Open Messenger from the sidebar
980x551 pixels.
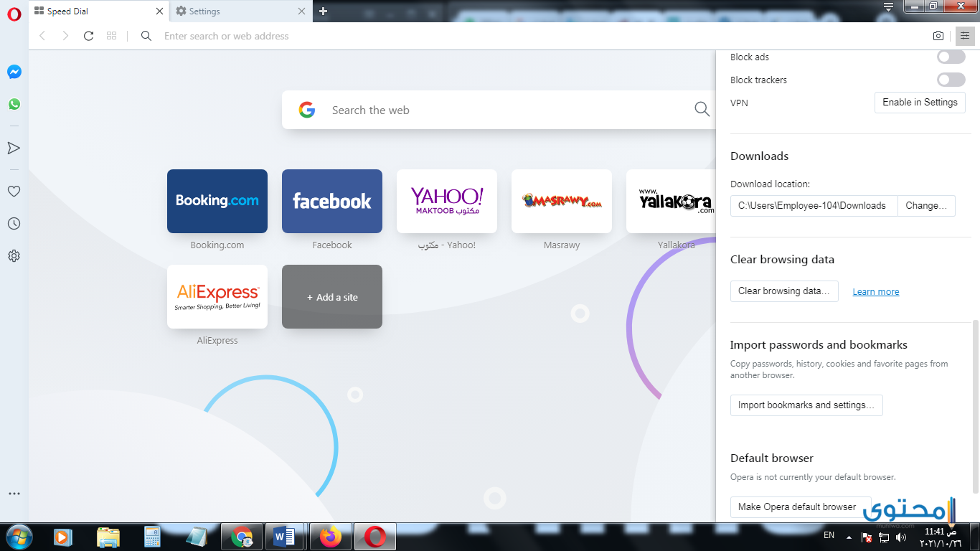coord(14,72)
